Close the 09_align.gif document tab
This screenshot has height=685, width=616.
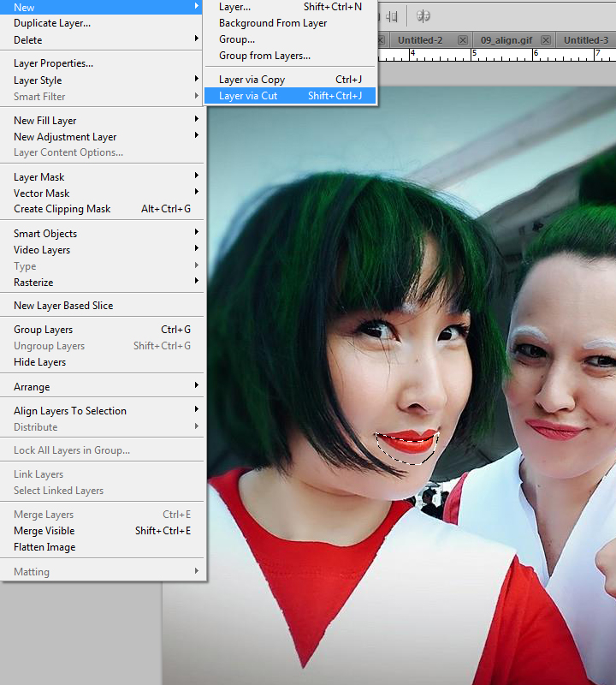pos(546,40)
